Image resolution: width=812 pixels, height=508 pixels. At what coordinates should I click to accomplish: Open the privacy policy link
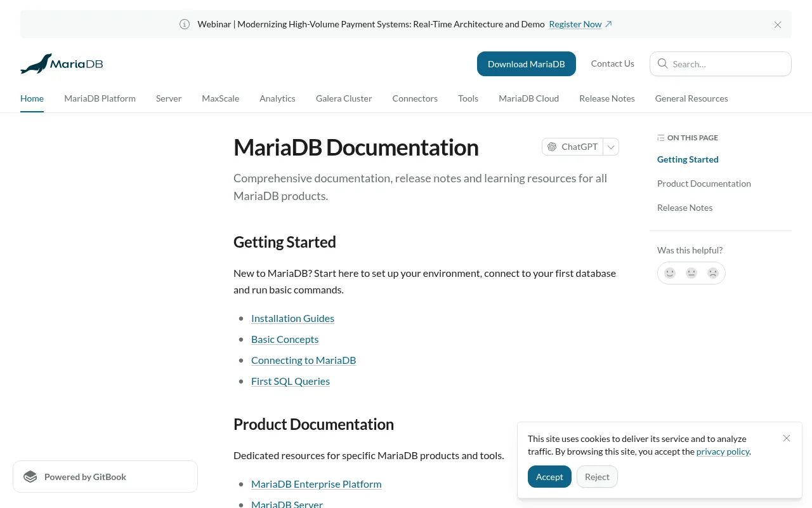723,451
